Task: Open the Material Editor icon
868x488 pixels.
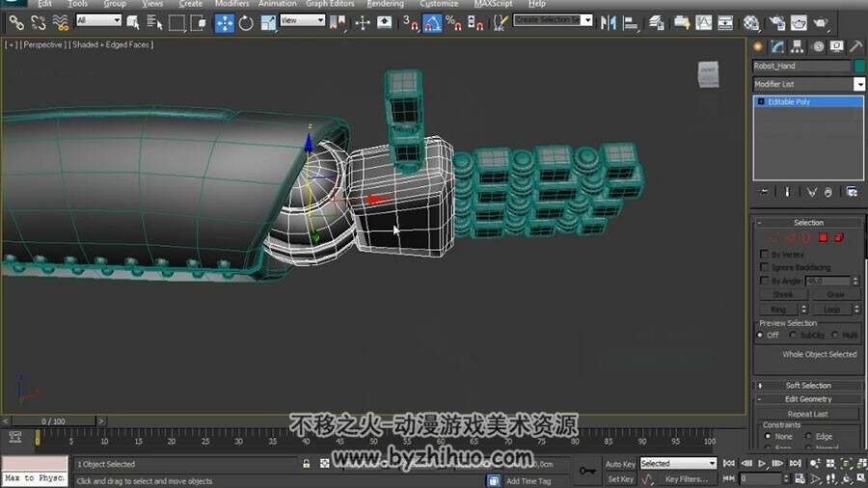Action: 750,23
